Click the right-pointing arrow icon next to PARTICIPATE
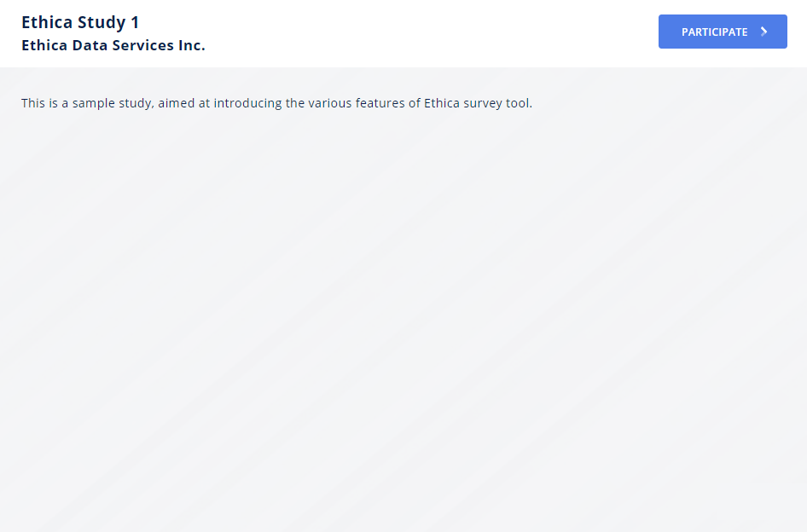The image size is (807, 532). point(764,32)
